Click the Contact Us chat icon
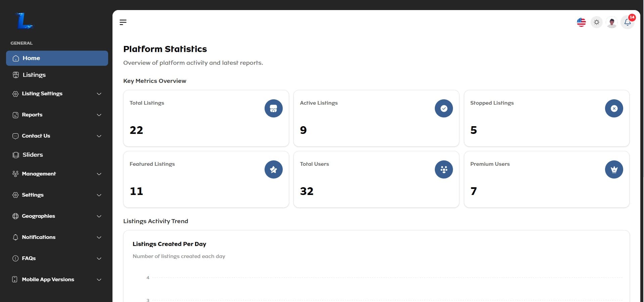Viewport: 644px width, 302px height. coord(15,136)
